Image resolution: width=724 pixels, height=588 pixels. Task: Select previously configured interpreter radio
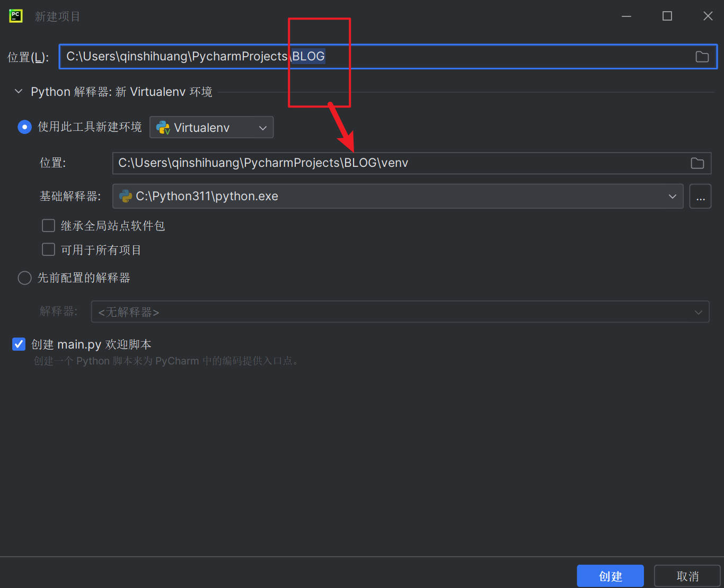[x=24, y=278]
